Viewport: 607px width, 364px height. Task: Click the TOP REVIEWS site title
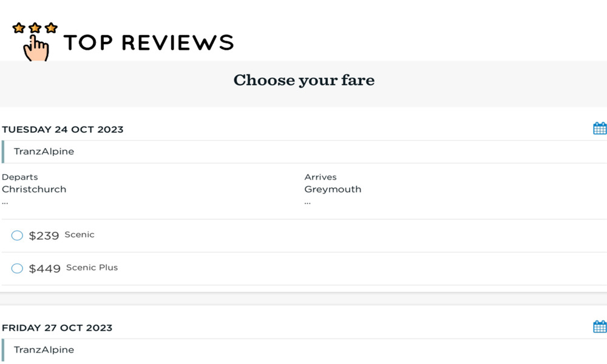point(149,42)
